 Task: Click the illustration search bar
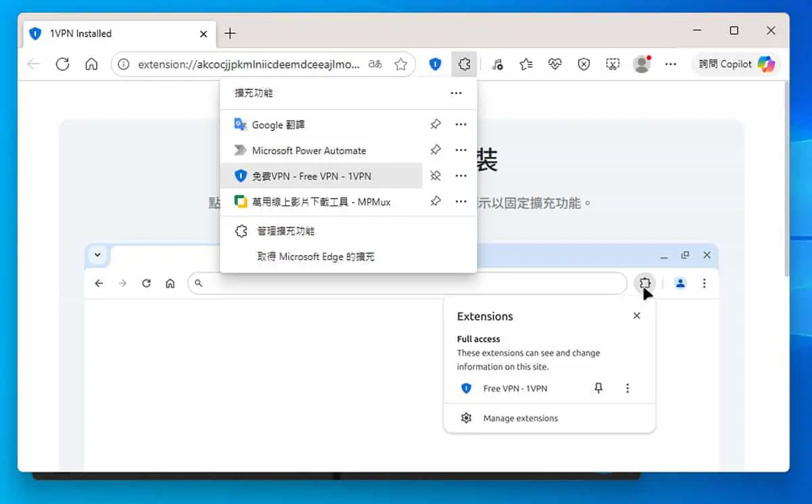pos(407,283)
